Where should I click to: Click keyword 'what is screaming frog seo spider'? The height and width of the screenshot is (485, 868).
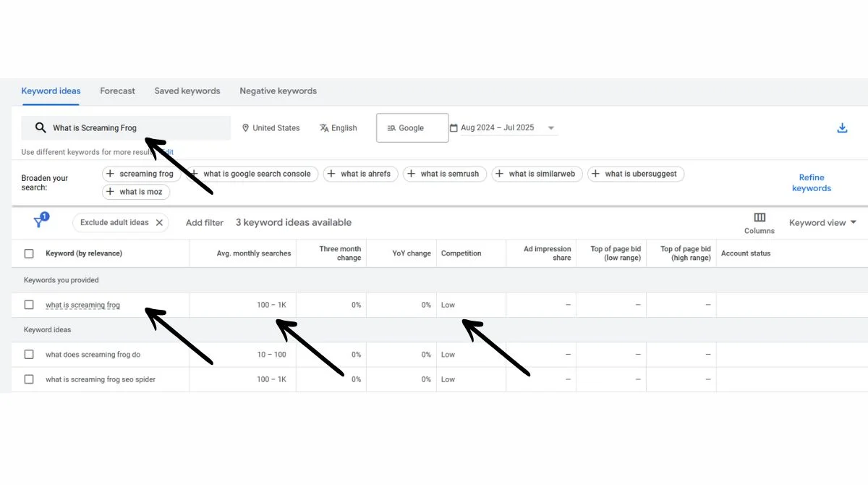pos(101,379)
